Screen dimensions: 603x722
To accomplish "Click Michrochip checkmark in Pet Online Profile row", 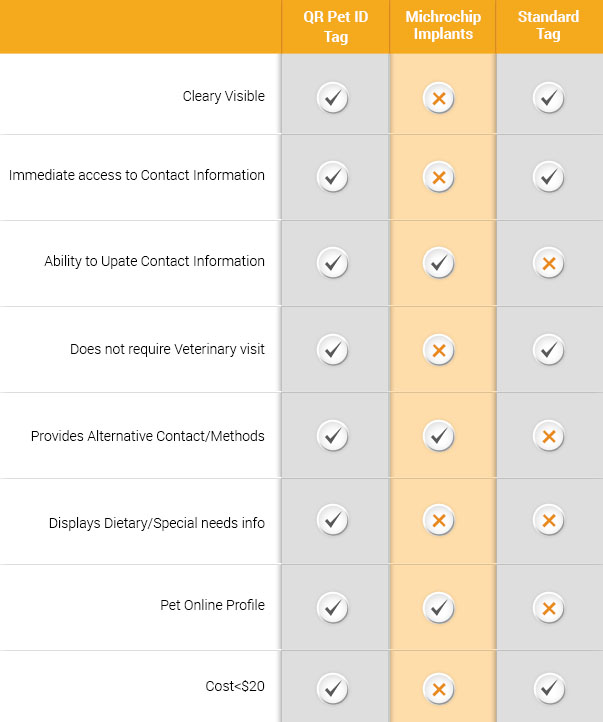I will (x=438, y=607).
